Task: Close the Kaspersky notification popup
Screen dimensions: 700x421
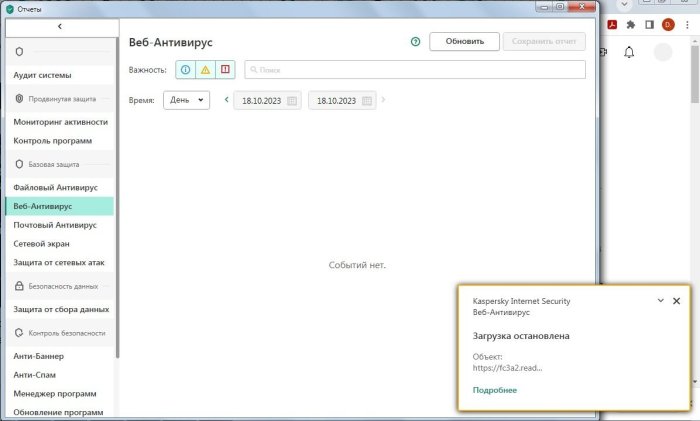Action: (676, 301)
